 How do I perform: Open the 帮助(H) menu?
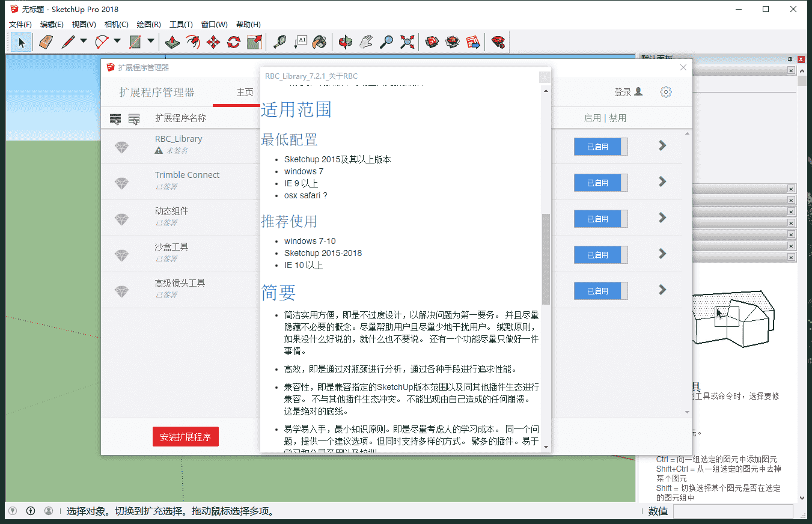(248, 25)
